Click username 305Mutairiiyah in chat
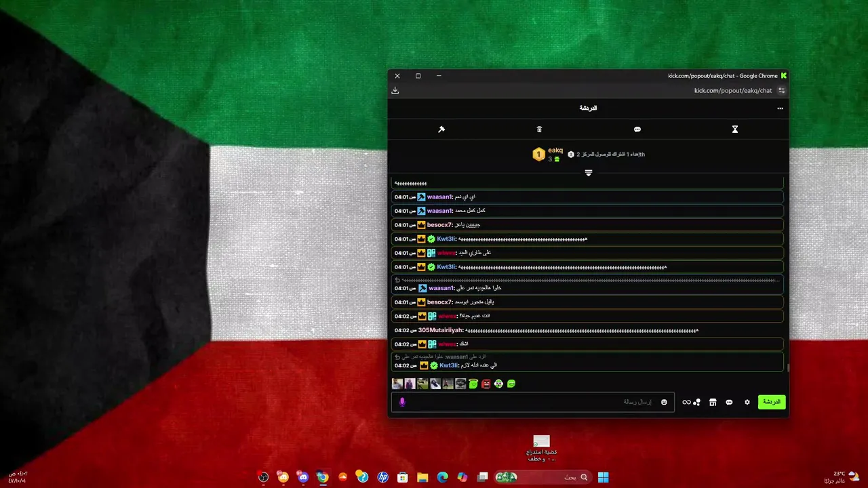The height and width of the screenshot is (488, 868). [x=440, y=330]
